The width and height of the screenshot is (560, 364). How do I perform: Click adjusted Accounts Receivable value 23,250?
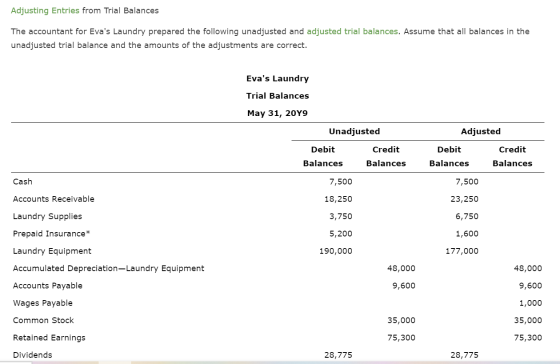pos(464,199)
